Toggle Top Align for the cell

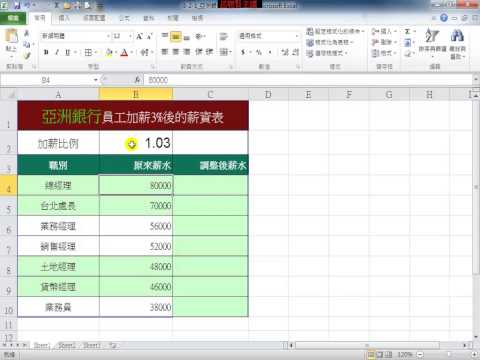pyautogui.click(x=165, y=36)
